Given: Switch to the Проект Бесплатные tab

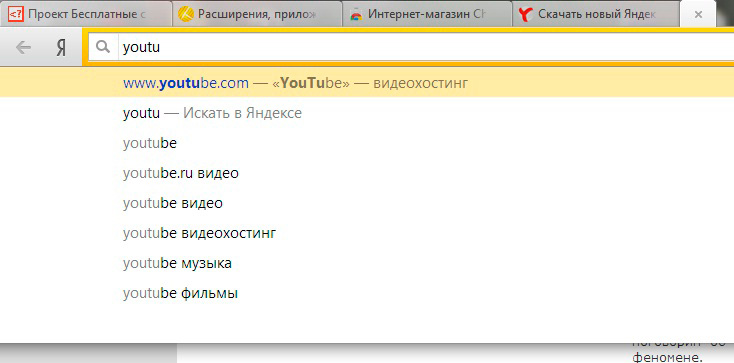Looking at the screenshot, I should coord(86,14).
